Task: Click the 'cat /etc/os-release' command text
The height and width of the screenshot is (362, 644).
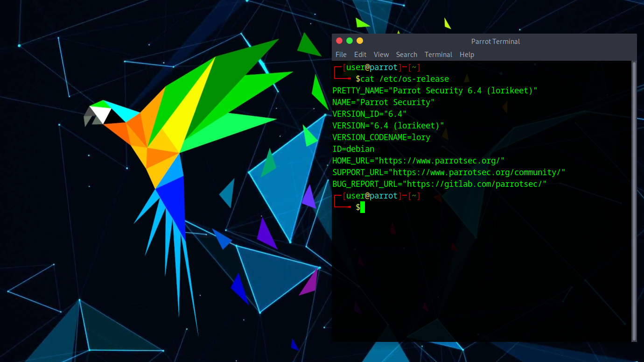Action: coord(405,79)
